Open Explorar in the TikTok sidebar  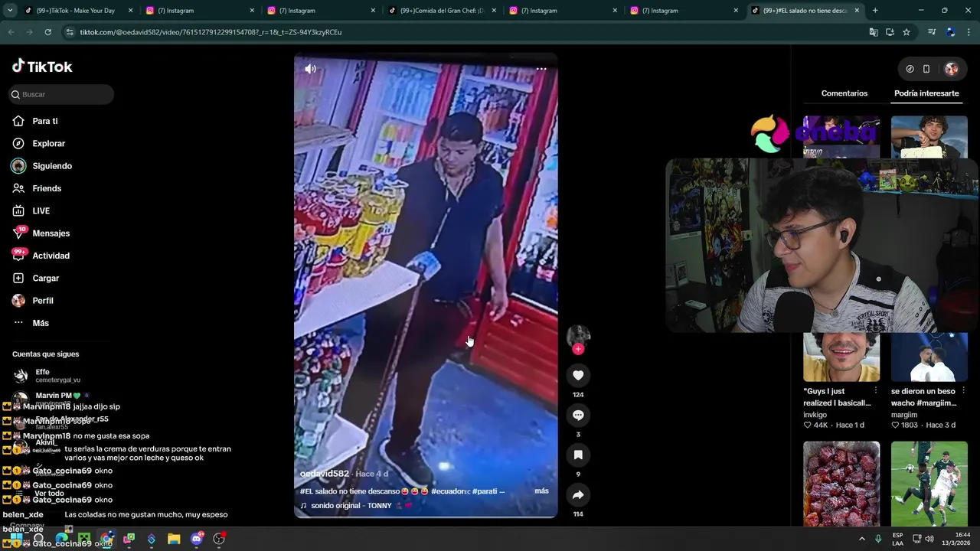coord(48,143)
